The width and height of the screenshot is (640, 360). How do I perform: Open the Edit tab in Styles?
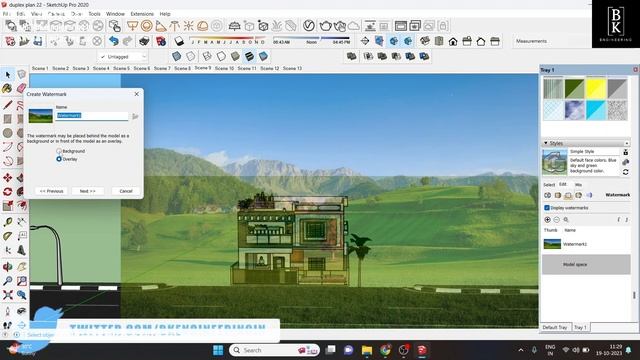(x=562, y=184)
